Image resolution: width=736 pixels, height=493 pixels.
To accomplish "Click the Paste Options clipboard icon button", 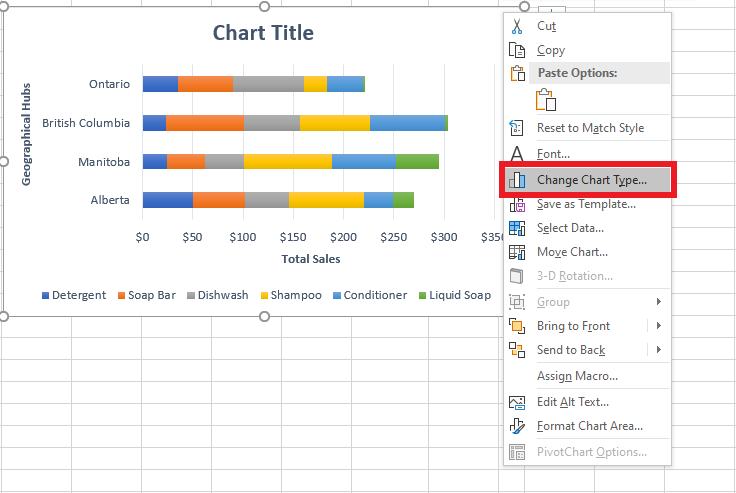I will coord(546,100).
